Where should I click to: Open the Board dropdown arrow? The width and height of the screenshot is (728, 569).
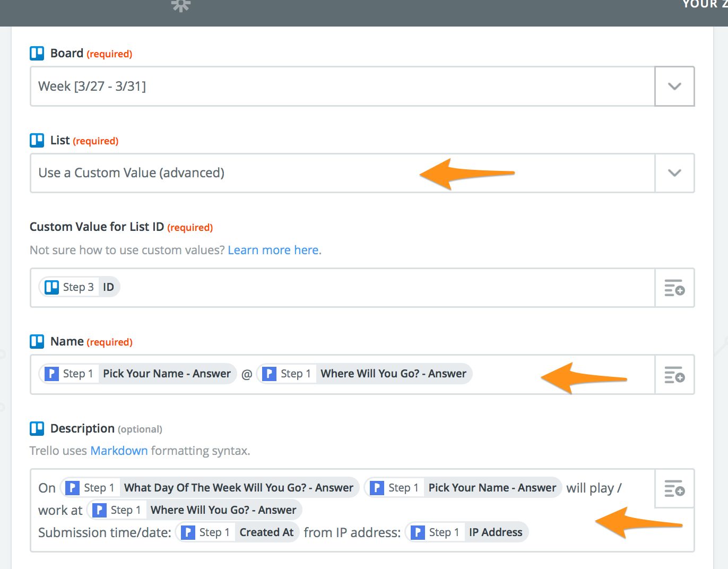pyautogui.click(x=674, y=86)
